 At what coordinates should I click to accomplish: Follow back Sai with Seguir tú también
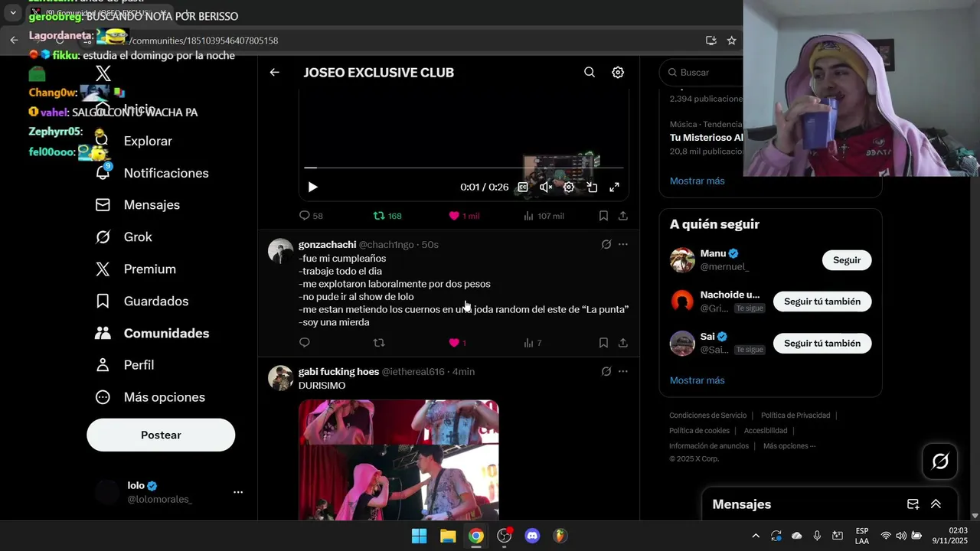pos(822,344)
